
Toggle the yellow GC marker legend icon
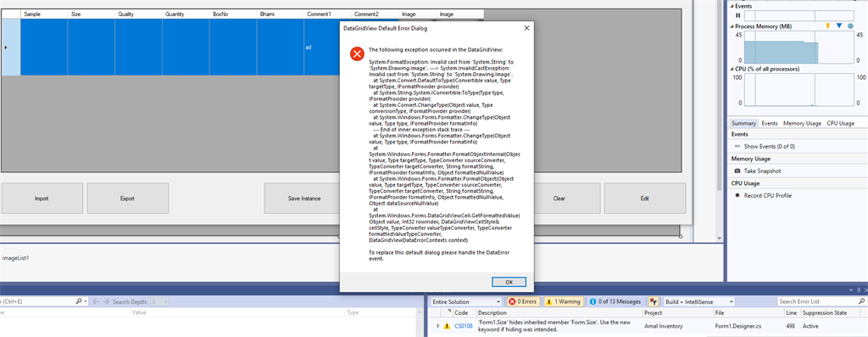[x=828, y=26]
